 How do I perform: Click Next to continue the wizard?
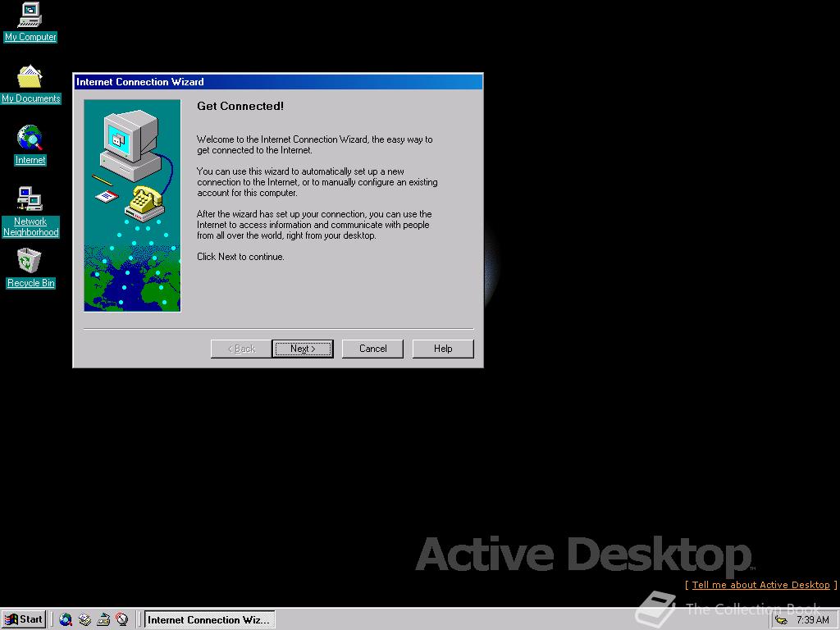(303, 349)
